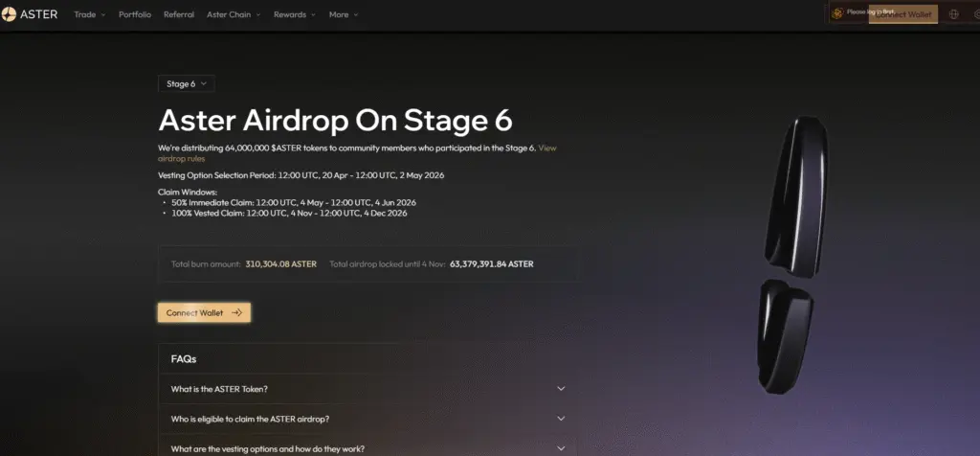This screenshot has width=980, height=456.
Task: Click 'Total airdrop locked until 4 Nov:' label
Action: pos(388,264)
